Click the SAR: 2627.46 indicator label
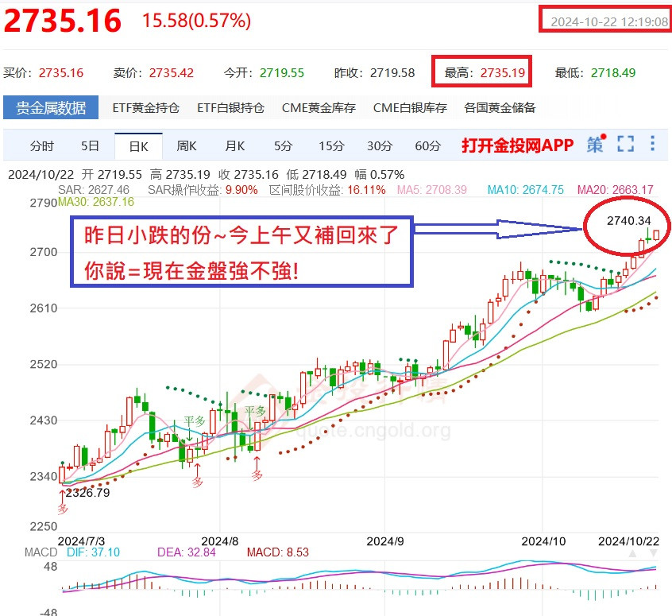Viewport: 672px width, 616px height. point(94,190)
